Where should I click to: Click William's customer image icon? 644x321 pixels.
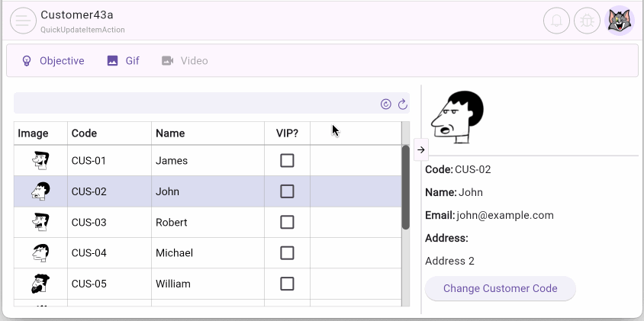coord(40,284)
